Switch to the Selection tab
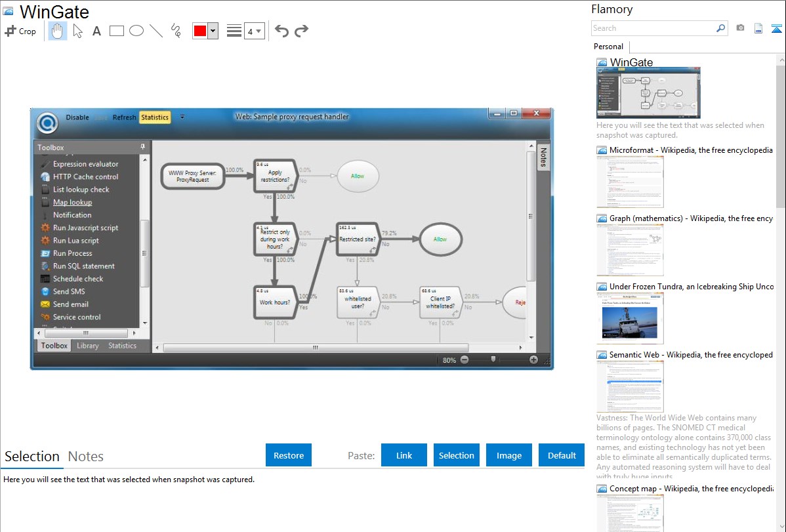This screenshot has width=786, height=532. [32, 457]
